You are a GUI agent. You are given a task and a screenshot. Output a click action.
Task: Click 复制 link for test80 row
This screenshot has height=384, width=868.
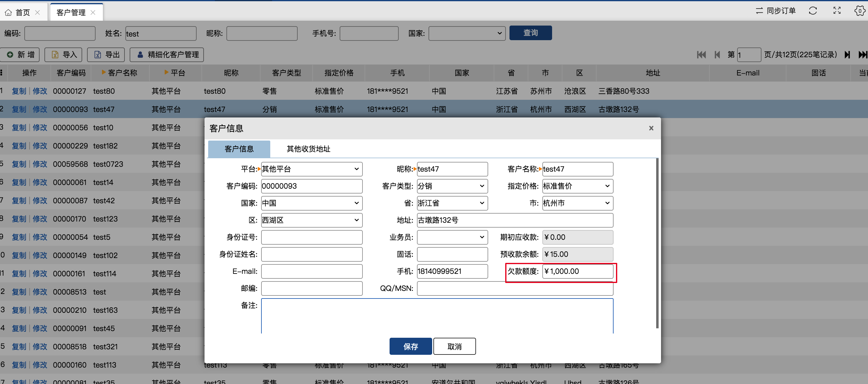pyautogui.click(x=19, y=91)
